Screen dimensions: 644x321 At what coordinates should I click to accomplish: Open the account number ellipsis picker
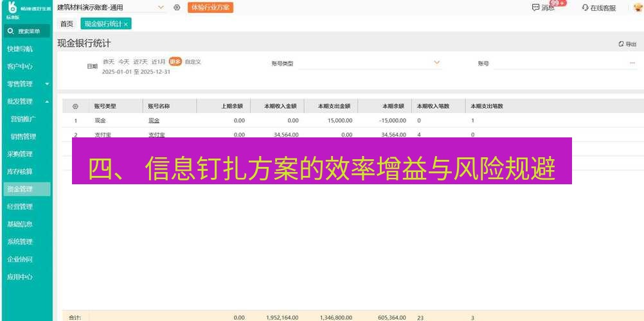tap(632, 63)
